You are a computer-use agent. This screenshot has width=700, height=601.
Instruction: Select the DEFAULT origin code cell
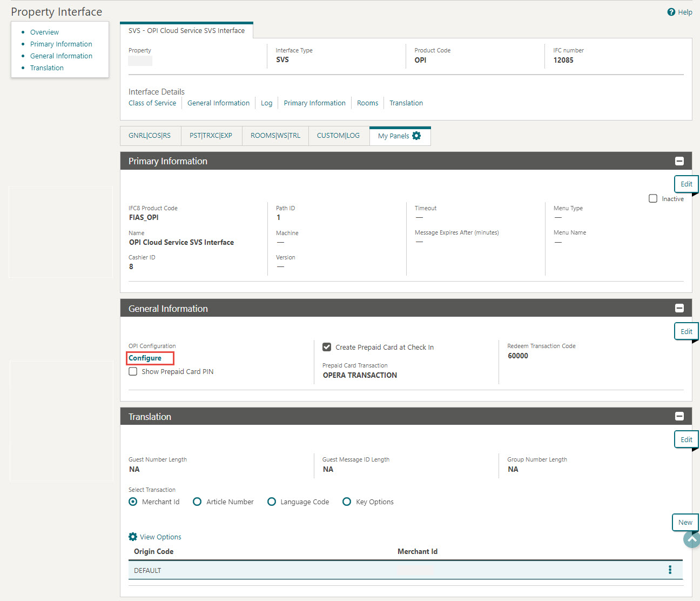pyautogui.click(x=147, y=570)
